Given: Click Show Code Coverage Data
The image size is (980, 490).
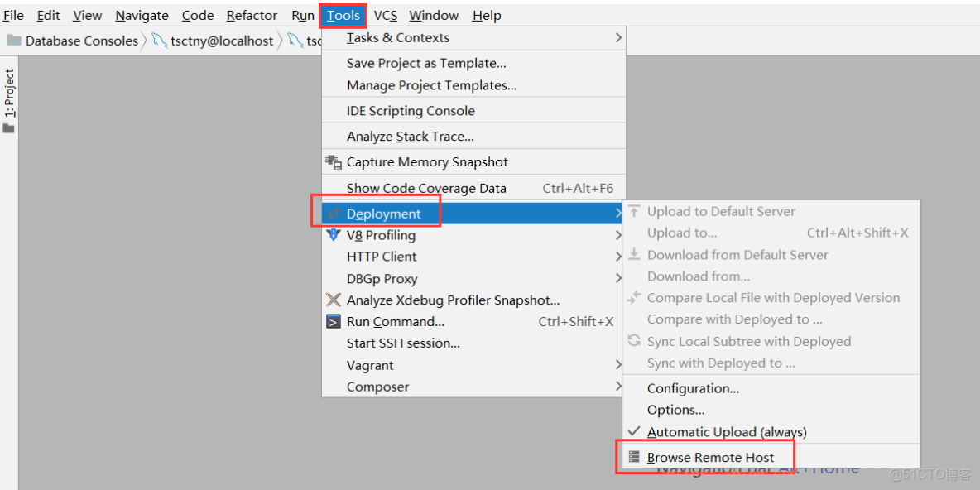Looking at the screenshot, I should 426,188.
